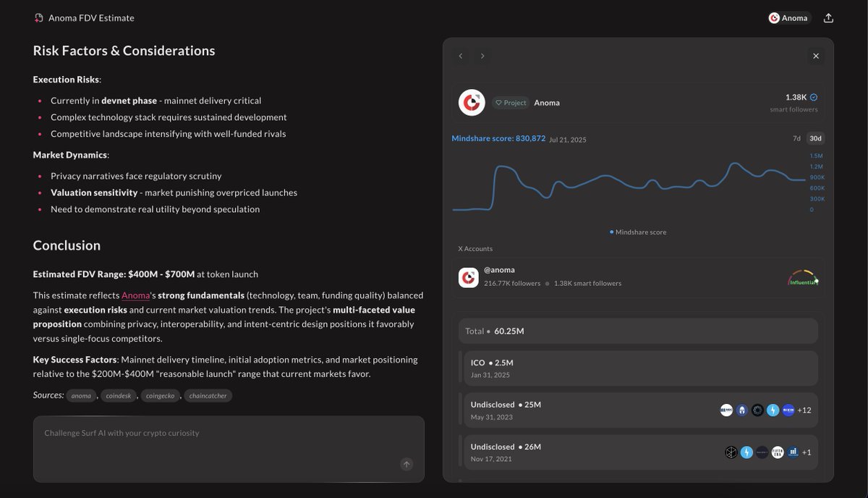Expand +12 more investors in 25M round
This screenshot has width=868, height=498.
(804, 410)
